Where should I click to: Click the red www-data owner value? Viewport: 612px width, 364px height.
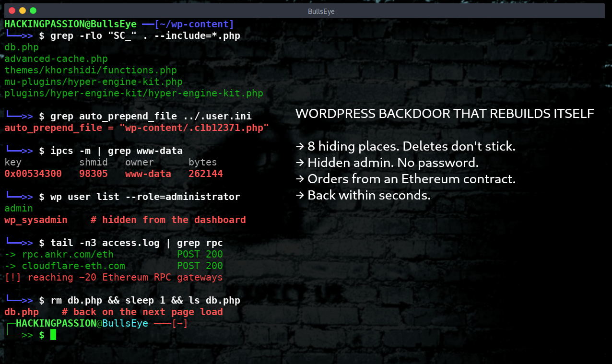coord(148,174)
